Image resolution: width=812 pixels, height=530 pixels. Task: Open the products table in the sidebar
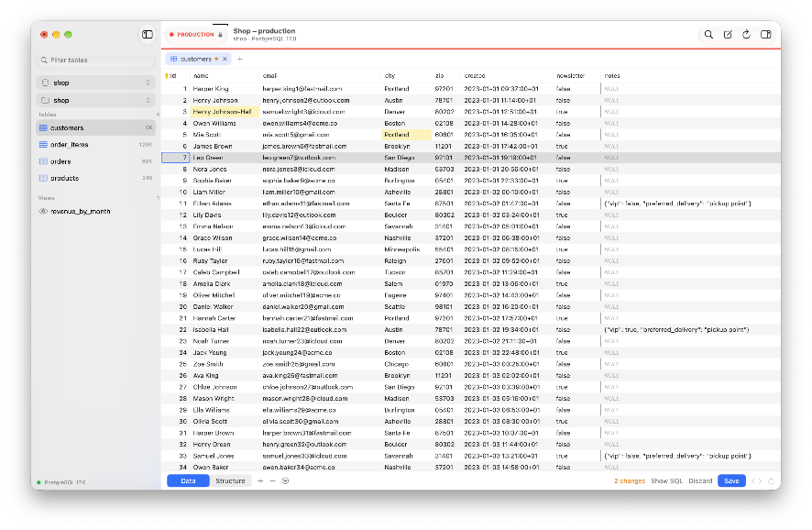click(96, 178)
